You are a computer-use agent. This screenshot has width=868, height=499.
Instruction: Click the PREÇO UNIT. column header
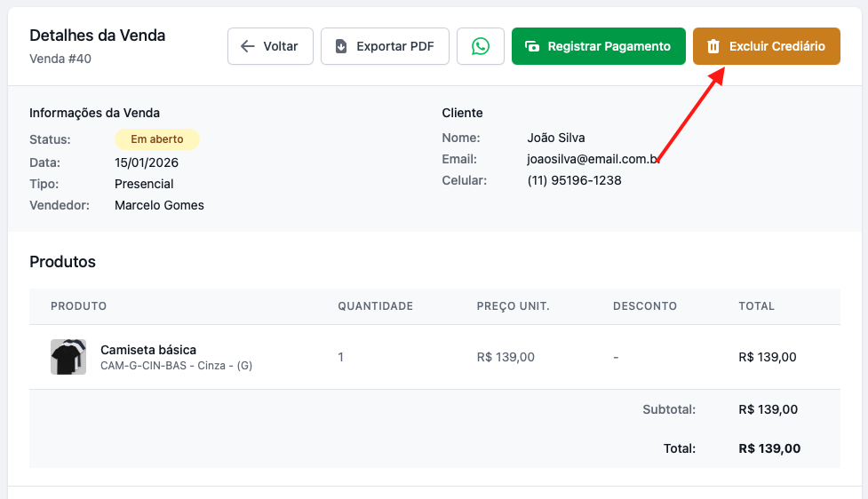pos(513,306)
